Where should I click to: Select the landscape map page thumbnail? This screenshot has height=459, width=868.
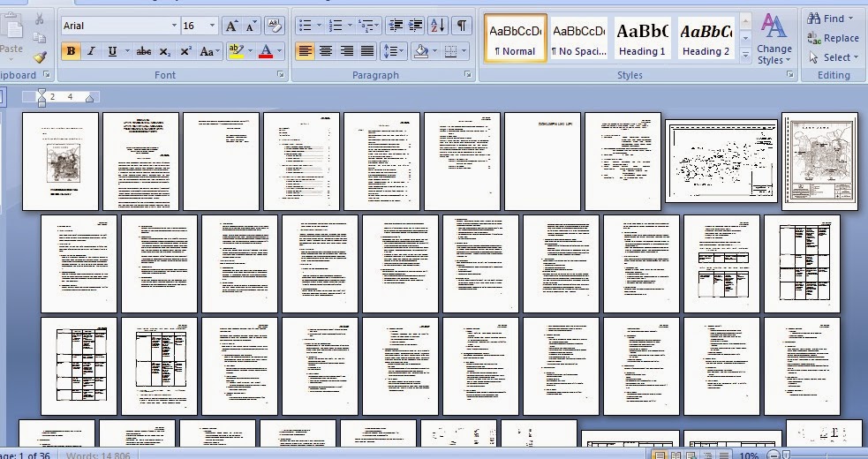721,162
